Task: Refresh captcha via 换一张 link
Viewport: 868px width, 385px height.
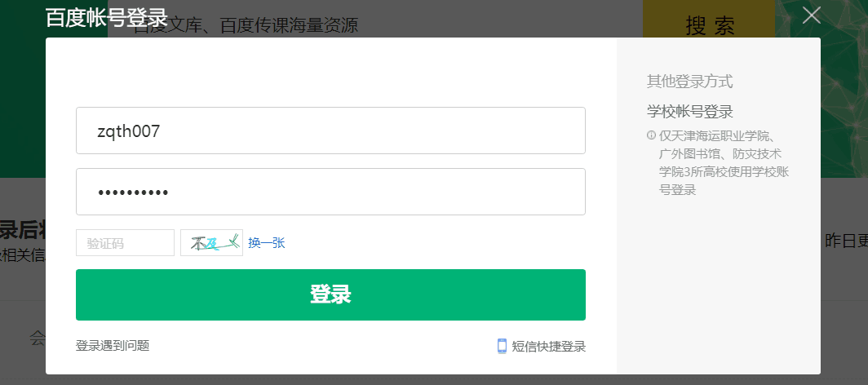Action: (266, 243)
